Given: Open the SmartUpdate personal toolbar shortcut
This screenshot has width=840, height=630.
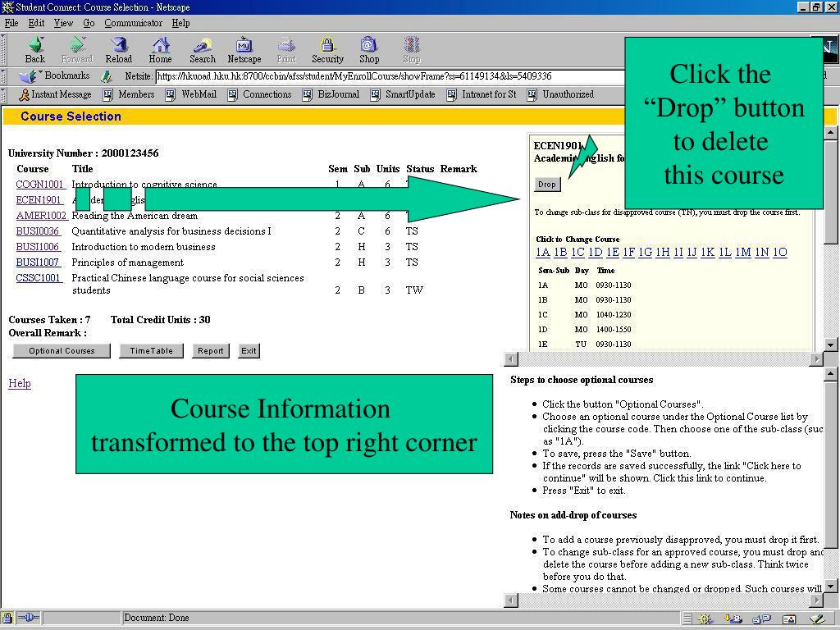Looking at the screenshot, I should [403, 94].
